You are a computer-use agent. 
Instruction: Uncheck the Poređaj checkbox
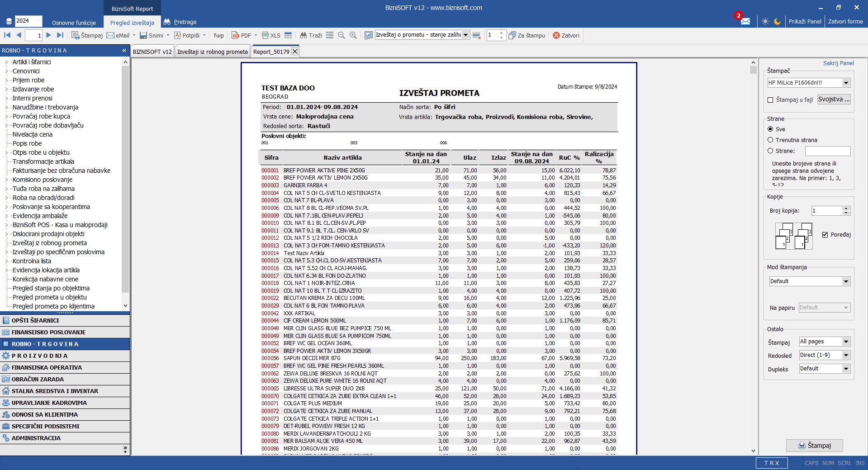pos(825,235)
